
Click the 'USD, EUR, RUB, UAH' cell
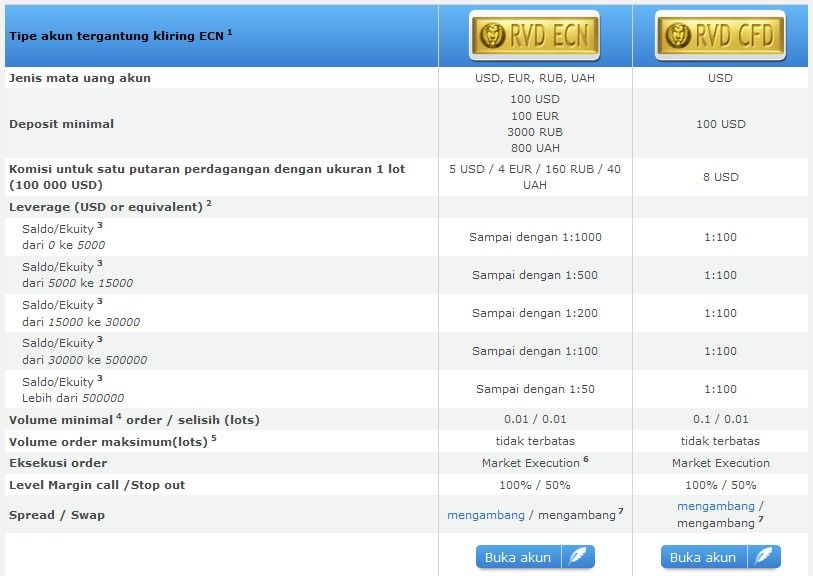(x=535, y=78)
